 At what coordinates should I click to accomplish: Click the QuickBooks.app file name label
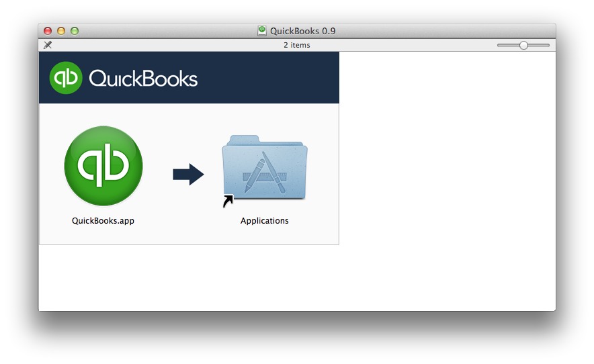pos(103,220)
